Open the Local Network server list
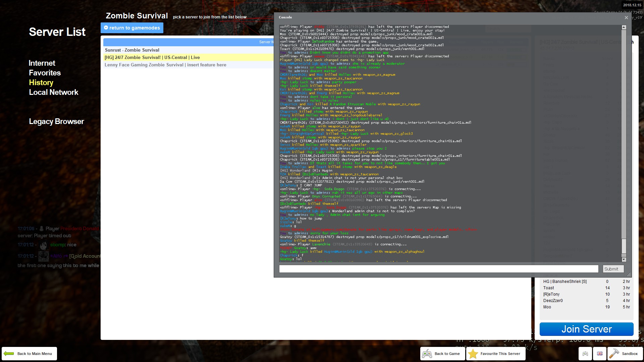 [53, 92]
